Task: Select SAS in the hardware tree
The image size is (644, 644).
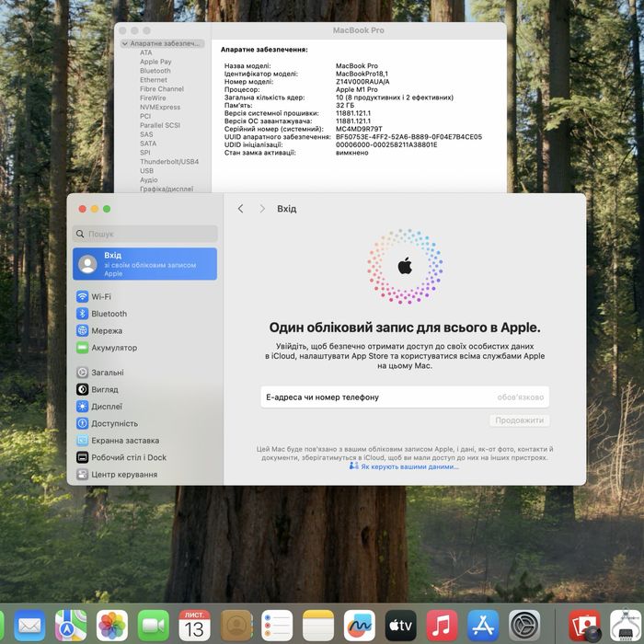Action: coord(146,134)
